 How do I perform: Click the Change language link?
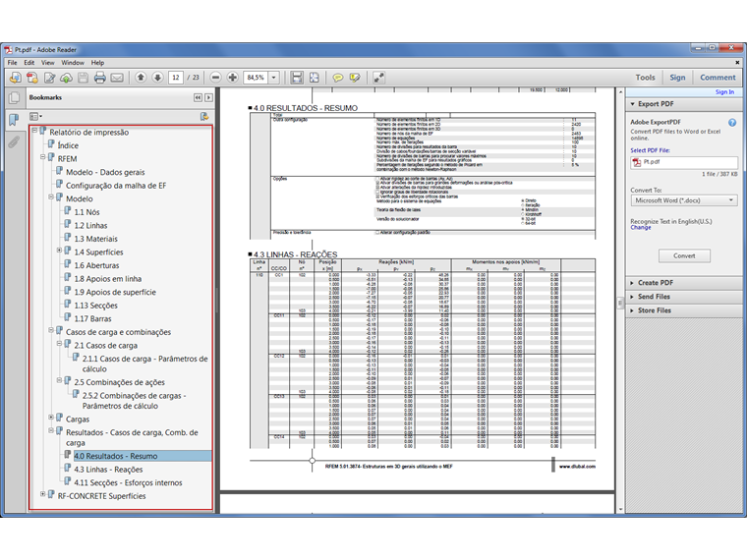click(641, 228)
